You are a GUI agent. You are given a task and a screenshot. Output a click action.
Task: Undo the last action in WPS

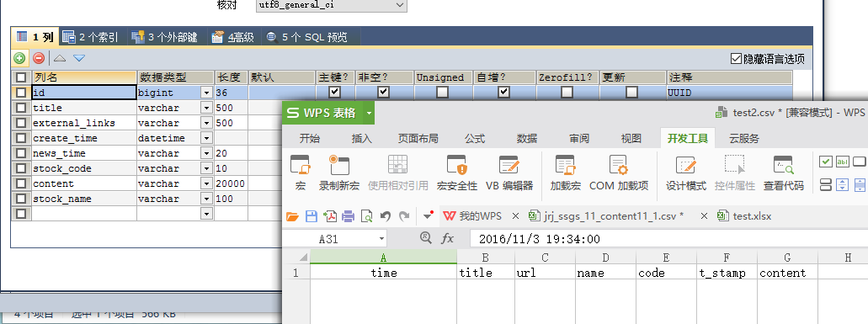(x=386, y=216)
